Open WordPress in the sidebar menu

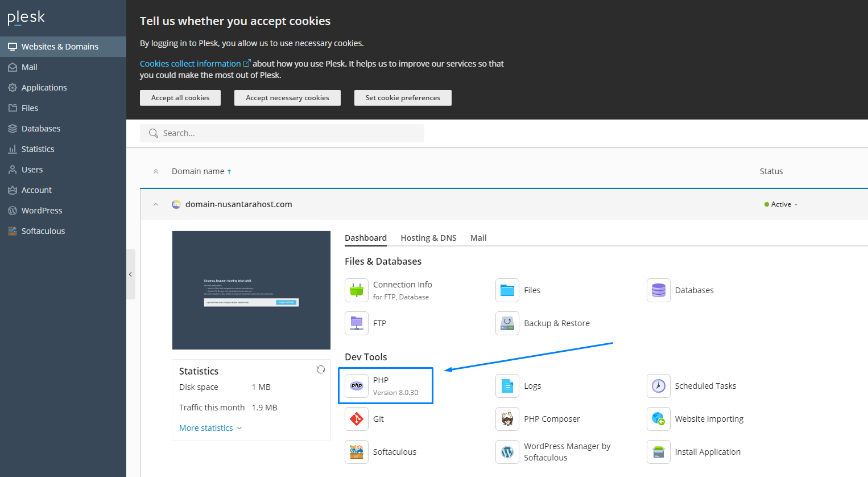[x=42, y=211]
